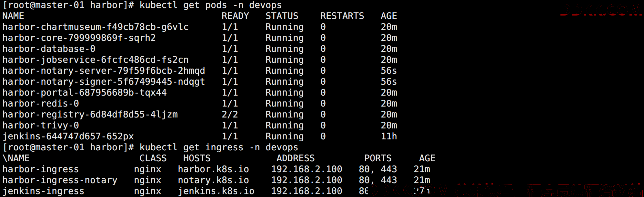The height and width of the screenshot is (197, 644).
Task: Click address 192.168.2.100 in harbor-ingress row
Action: coord(307,169)
